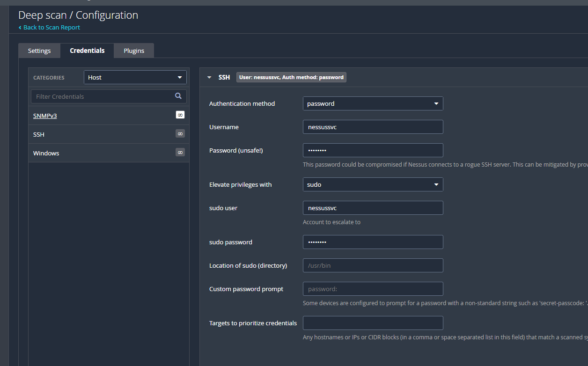Open the Categories Host dropdown

click(135, 77)
